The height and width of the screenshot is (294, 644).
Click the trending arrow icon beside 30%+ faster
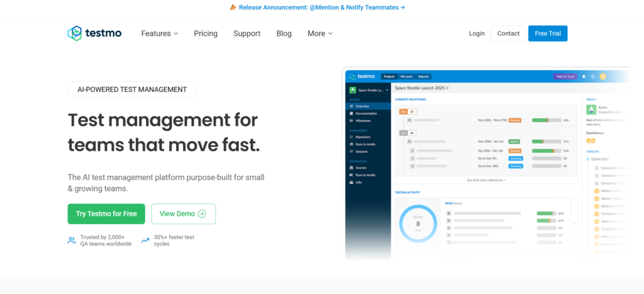(145, 240)
